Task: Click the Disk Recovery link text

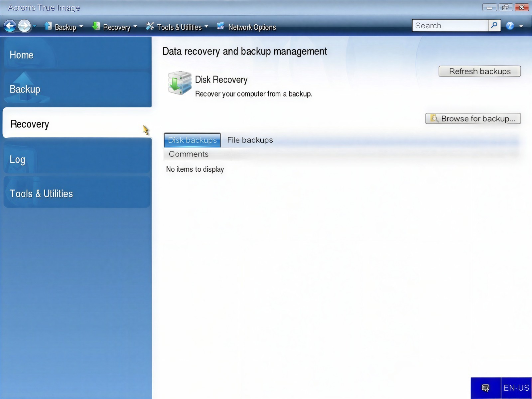Action: tap(221, 80)
